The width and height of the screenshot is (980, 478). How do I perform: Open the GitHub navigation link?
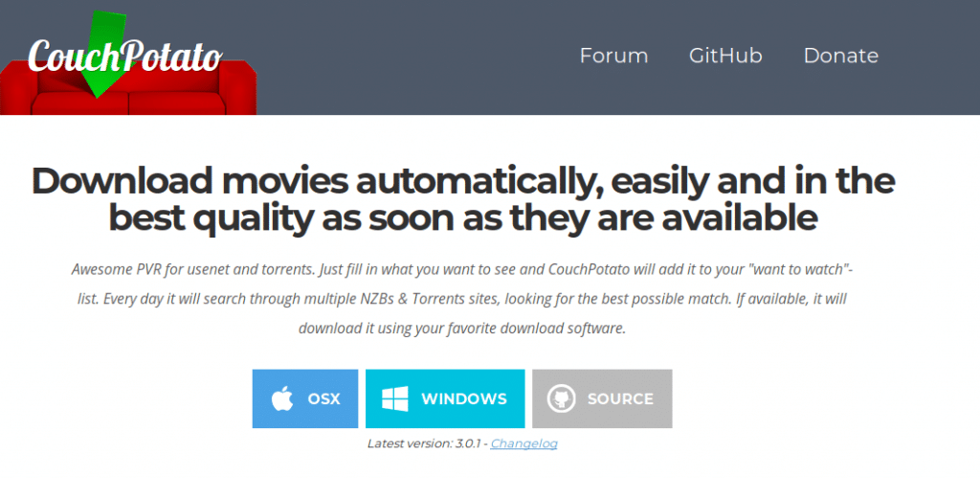click(x=725, y=56)
